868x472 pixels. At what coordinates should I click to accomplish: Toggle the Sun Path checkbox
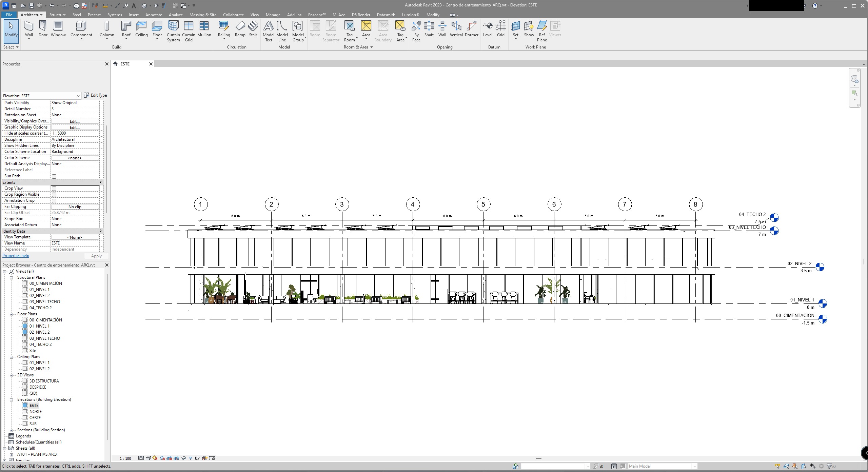[54, 176]
